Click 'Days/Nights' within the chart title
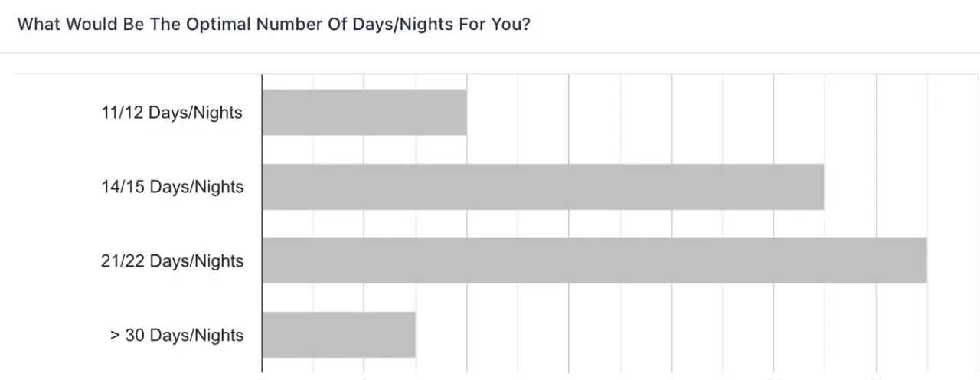 414,25
